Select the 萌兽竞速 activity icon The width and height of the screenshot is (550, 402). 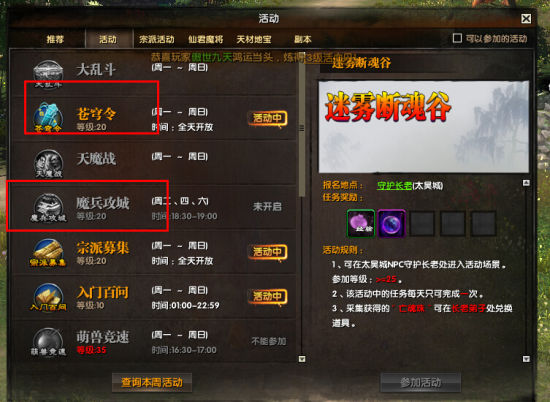tap(48, 342)
